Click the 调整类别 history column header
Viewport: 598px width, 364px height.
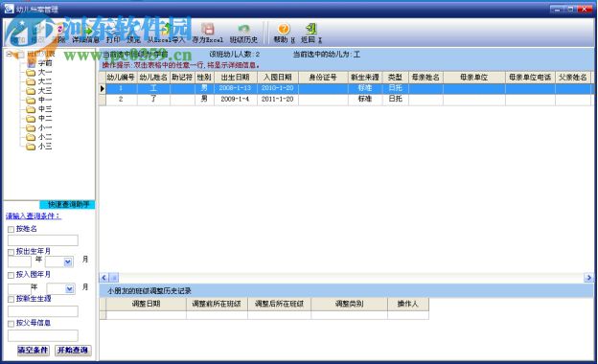click(350, 305)
